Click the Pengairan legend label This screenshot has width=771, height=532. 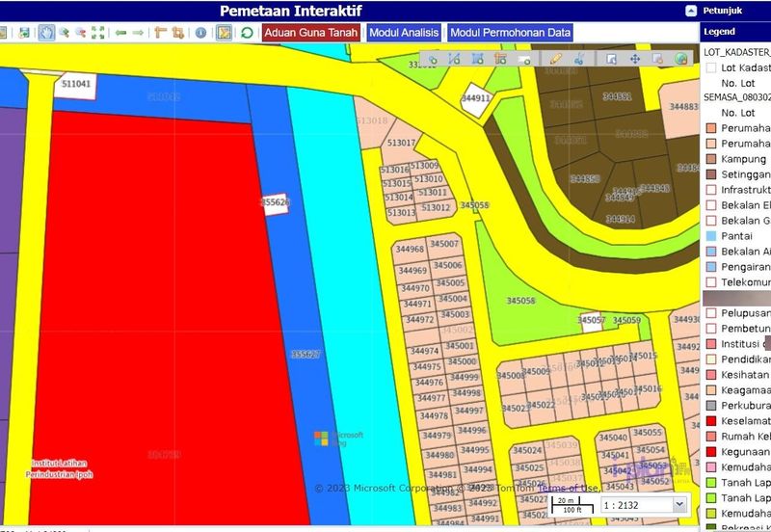point(746,267)
